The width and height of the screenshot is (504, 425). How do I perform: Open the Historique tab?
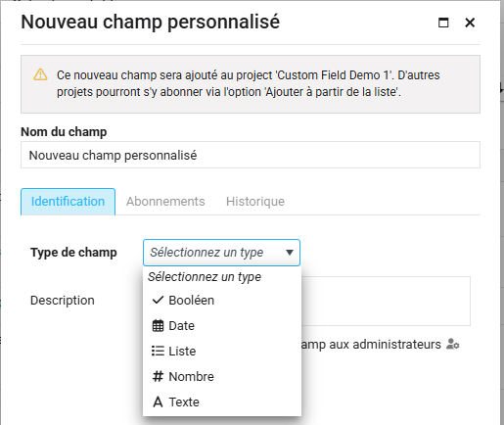point(255,202)
